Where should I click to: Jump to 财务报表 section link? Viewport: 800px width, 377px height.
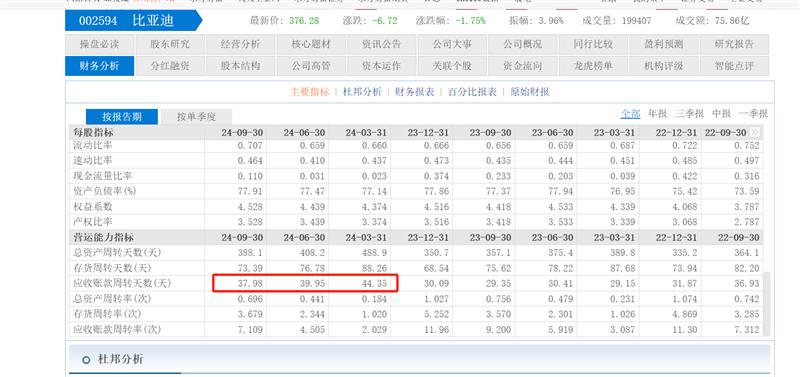[414, 92]
